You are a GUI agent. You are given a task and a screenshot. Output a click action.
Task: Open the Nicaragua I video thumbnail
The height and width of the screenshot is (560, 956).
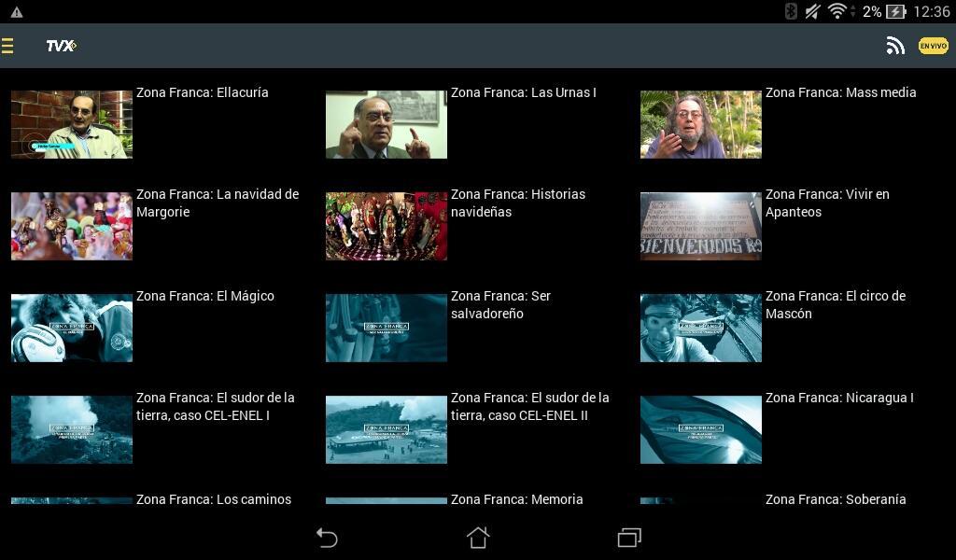pos(701,429)
